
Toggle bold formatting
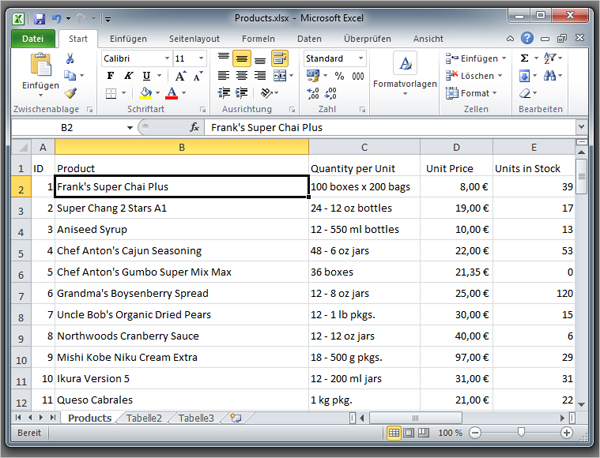[x=110, y=76]
